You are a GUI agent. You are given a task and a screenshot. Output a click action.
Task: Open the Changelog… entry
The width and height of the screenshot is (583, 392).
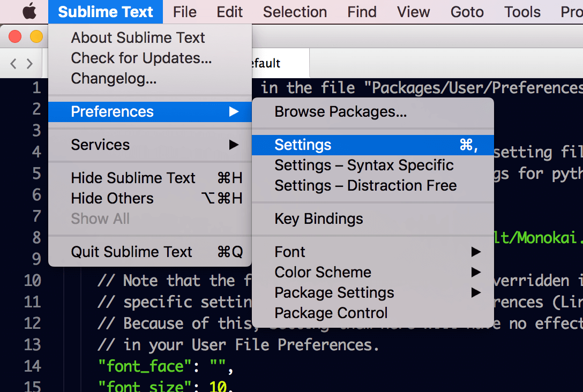click(150, 78)
